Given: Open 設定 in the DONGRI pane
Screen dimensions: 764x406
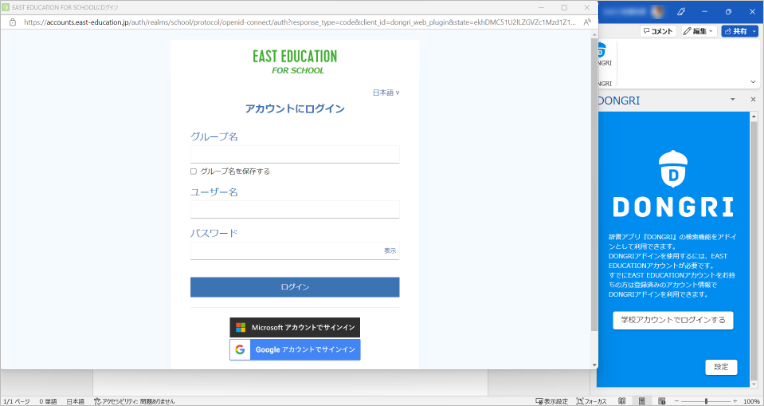Looking at the screenshot, I should [721, 367].
